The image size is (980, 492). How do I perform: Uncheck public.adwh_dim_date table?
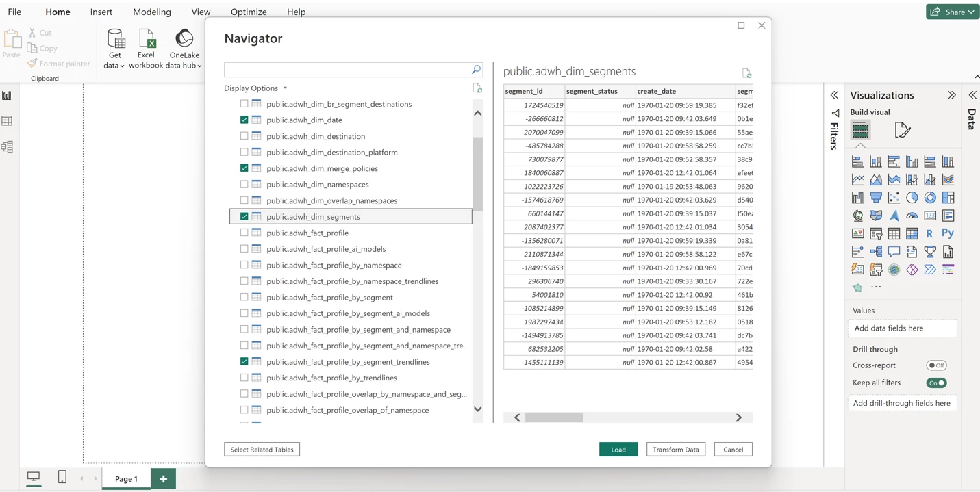pyautogui.click(x=244, y=120)
